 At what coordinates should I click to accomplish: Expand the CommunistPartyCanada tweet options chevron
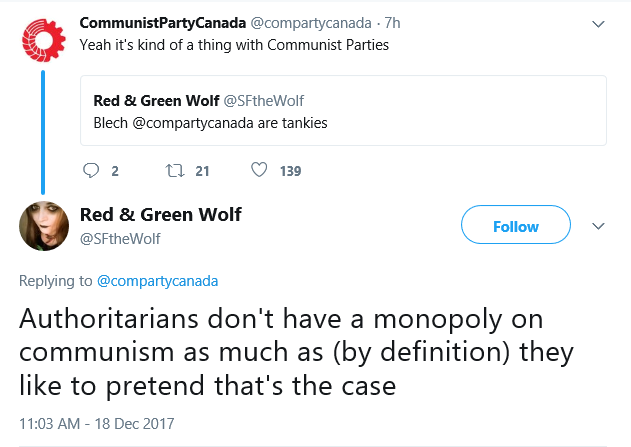click(x=598, y=24)
